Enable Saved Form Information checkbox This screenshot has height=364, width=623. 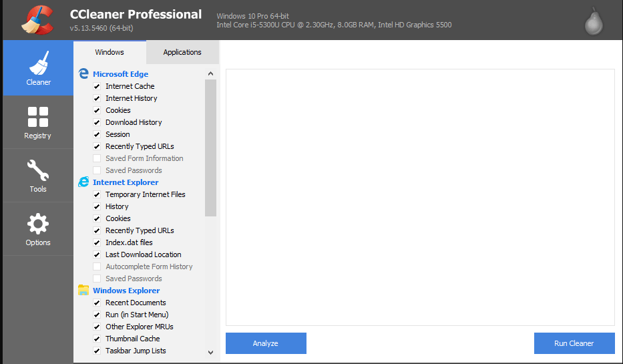coord(97,158)
